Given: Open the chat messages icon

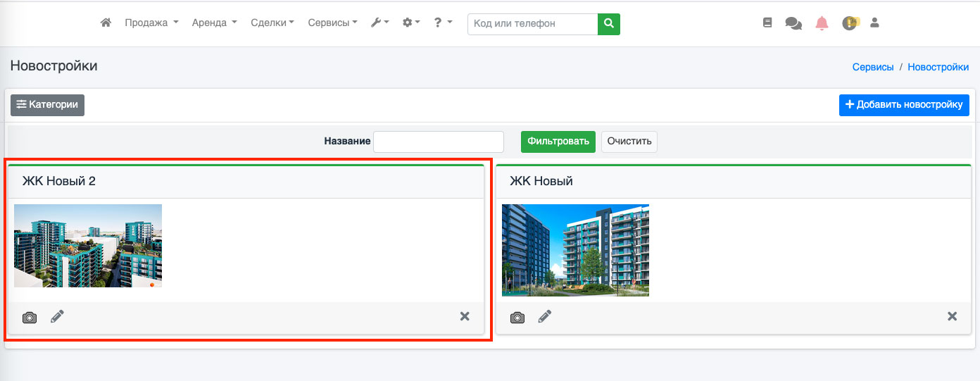Looking at the screenshot, I should [793, 23].
